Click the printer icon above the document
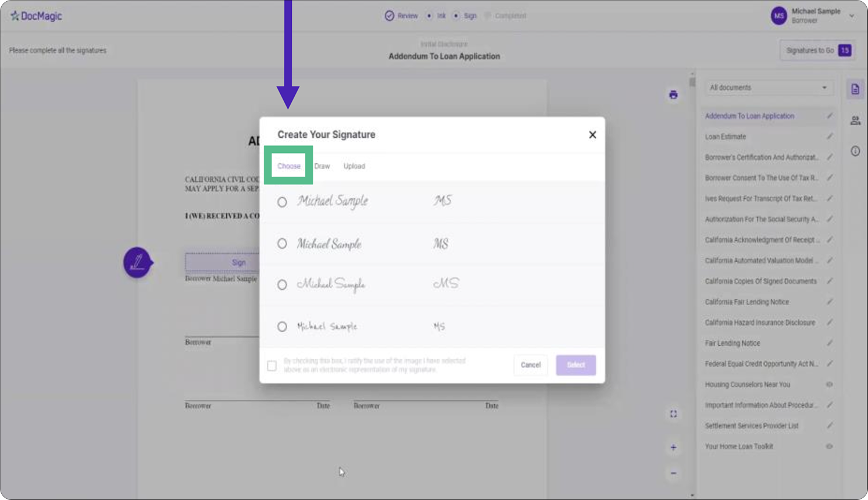The width and height of the screenshot is (868, 500). tap(673, 95)
